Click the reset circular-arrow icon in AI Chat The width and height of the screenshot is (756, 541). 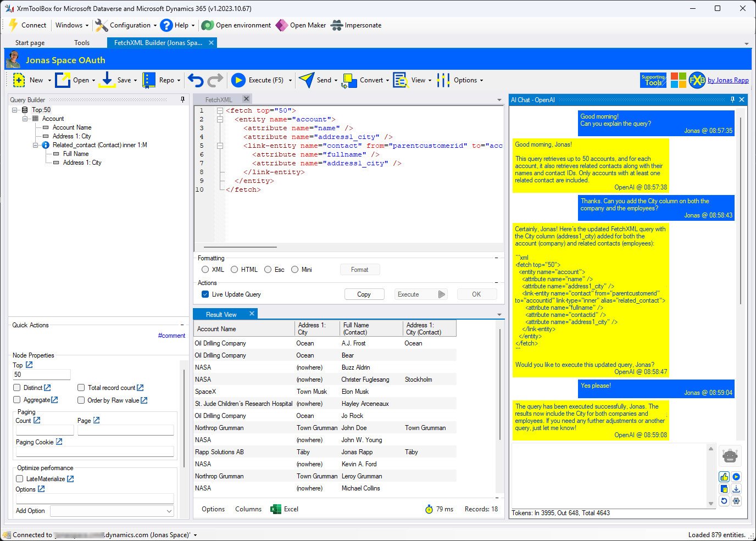click(x=724, y=501)
